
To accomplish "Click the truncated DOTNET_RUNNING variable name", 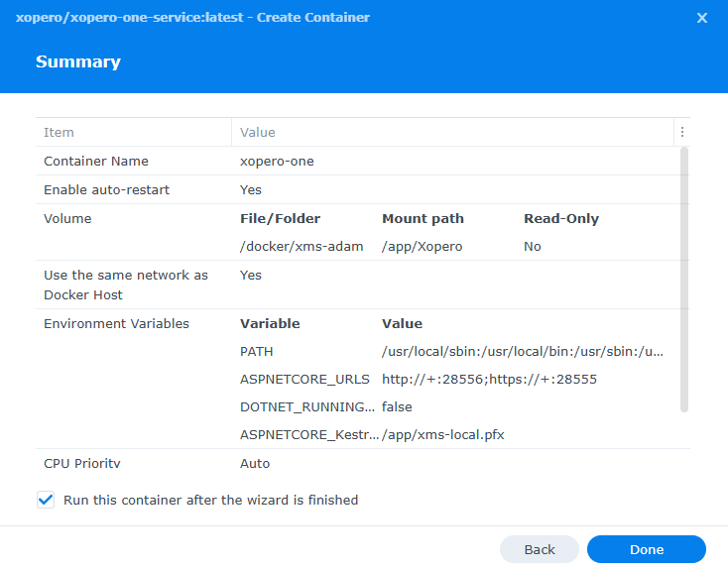I will (x=307, y=406).
